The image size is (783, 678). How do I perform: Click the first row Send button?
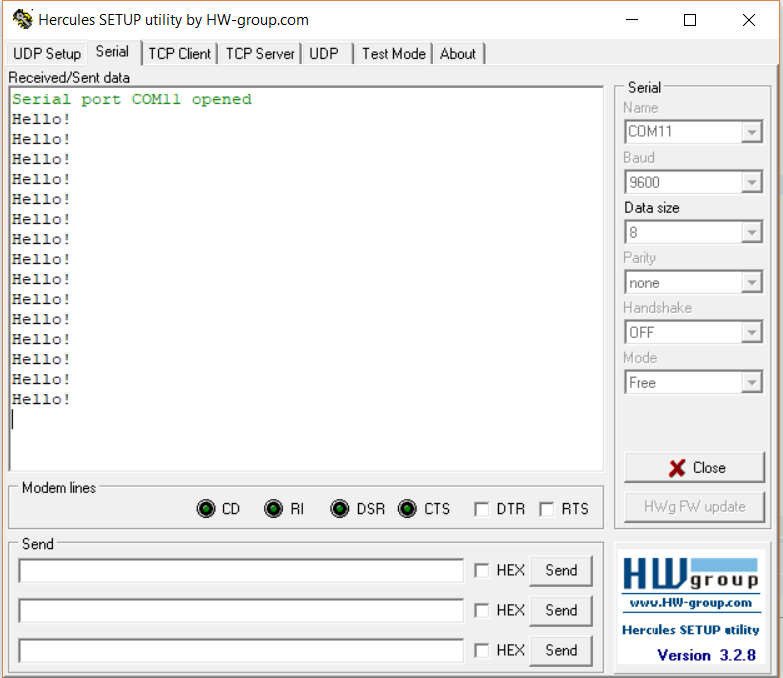561,571
